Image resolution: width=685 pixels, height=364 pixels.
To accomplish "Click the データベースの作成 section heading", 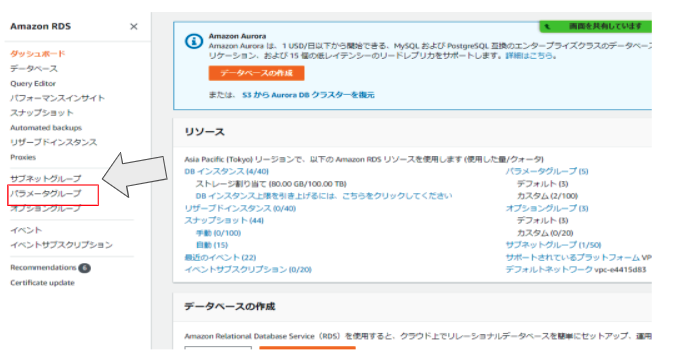I will point(230,306).
